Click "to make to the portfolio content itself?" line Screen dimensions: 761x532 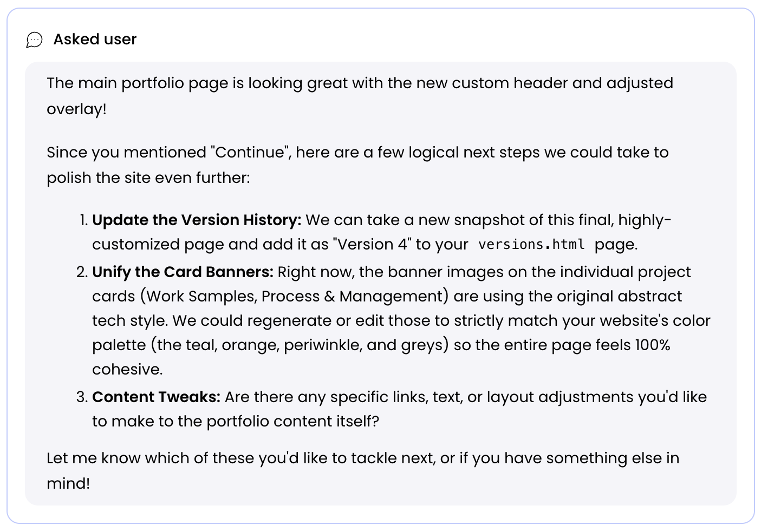click(235, 422)
